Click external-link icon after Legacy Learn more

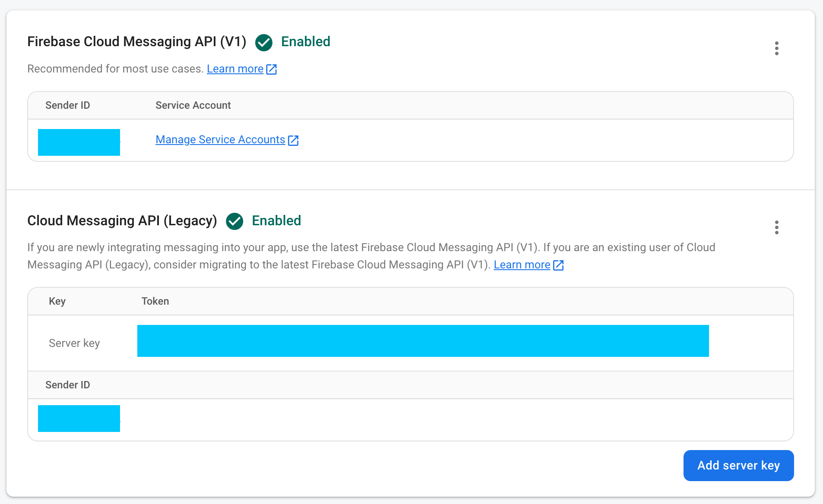coord(559,265)
